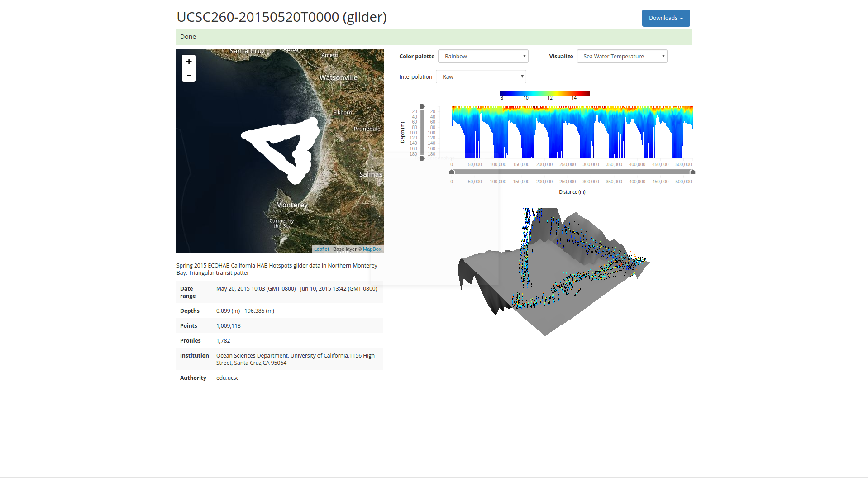
Task: Click the Institution Ocean Sciences Department text
Action: [296, 359]
